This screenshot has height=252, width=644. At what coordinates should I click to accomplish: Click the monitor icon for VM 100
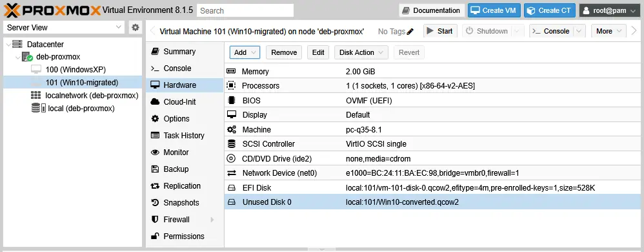pyautogui.click(x=36, y=70)
